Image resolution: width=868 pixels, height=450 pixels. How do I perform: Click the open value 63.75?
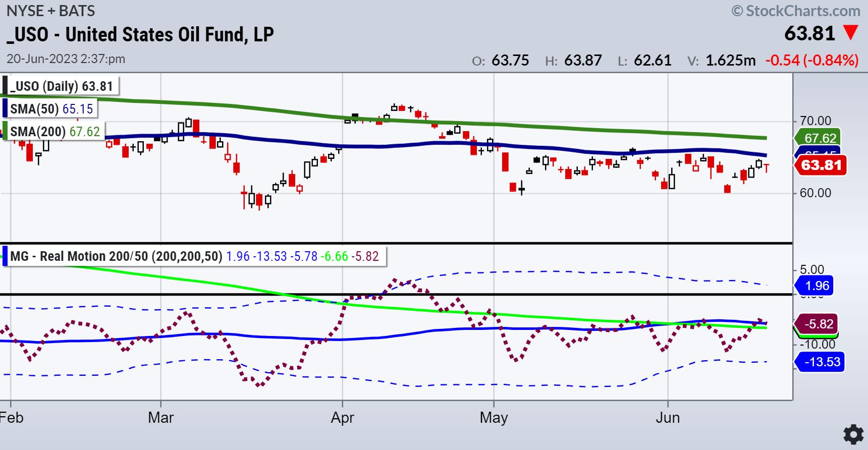[x=510, y=61]
